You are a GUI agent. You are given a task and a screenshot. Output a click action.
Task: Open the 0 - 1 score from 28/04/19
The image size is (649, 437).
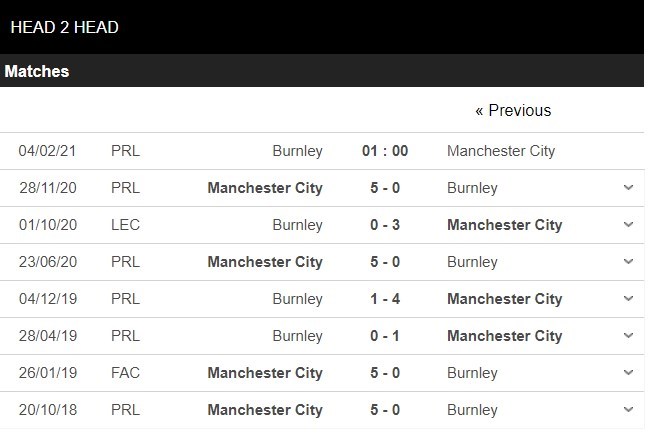pos(385,336)
